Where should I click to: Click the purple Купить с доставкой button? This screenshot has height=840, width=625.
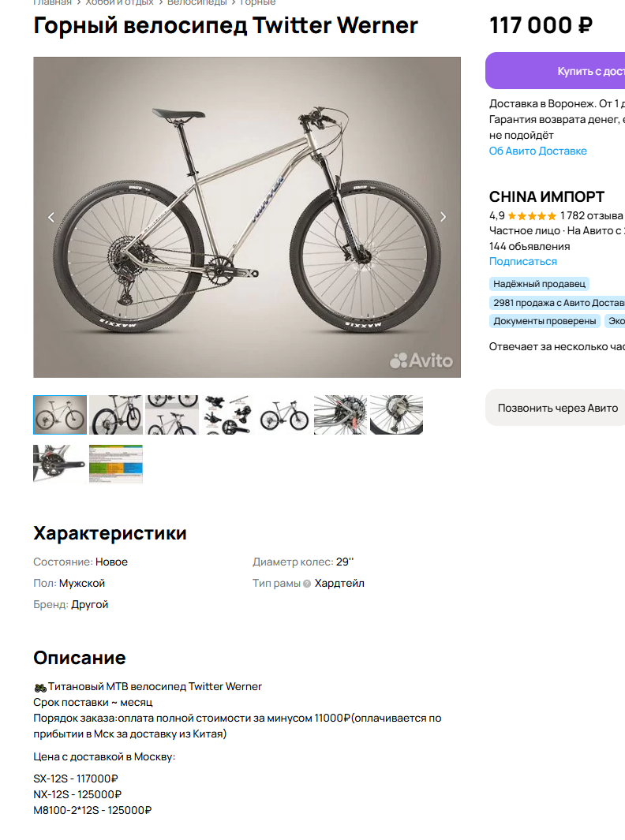[x=556, y=71]
